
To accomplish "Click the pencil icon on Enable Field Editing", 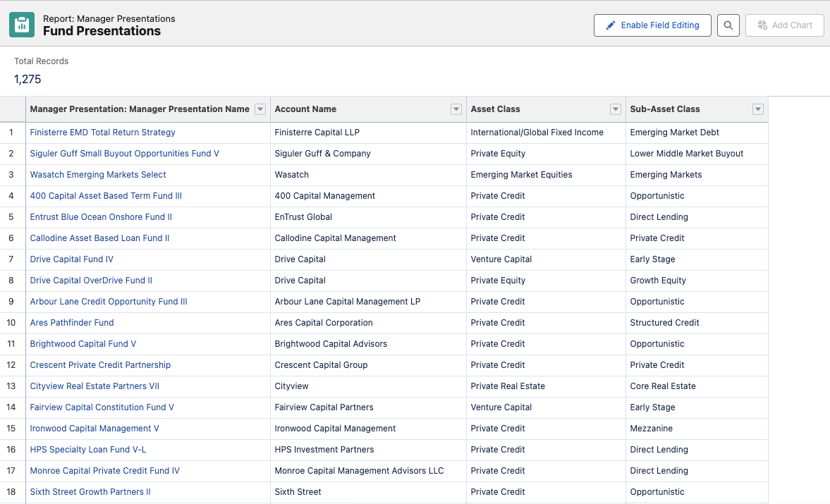I will tap(610, 25).
